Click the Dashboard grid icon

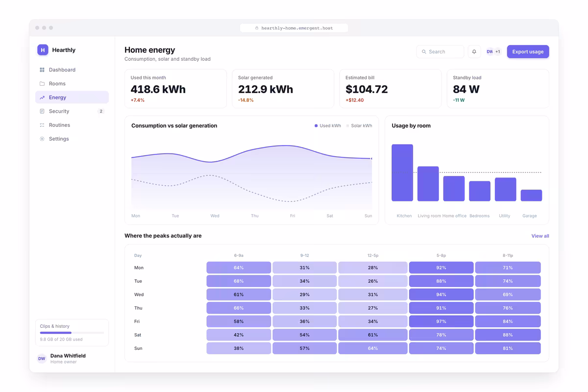pos(42,70)
